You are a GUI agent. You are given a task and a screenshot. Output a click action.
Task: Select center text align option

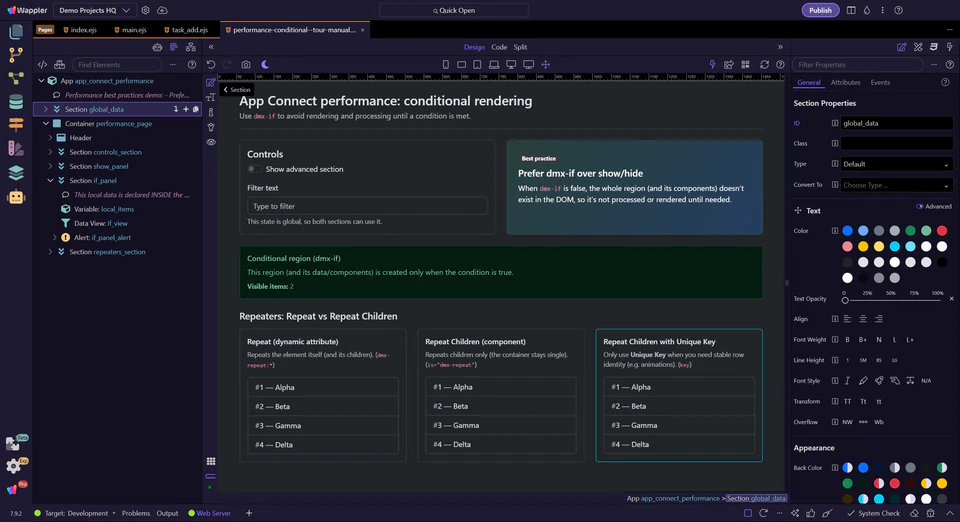pos(863,319)
